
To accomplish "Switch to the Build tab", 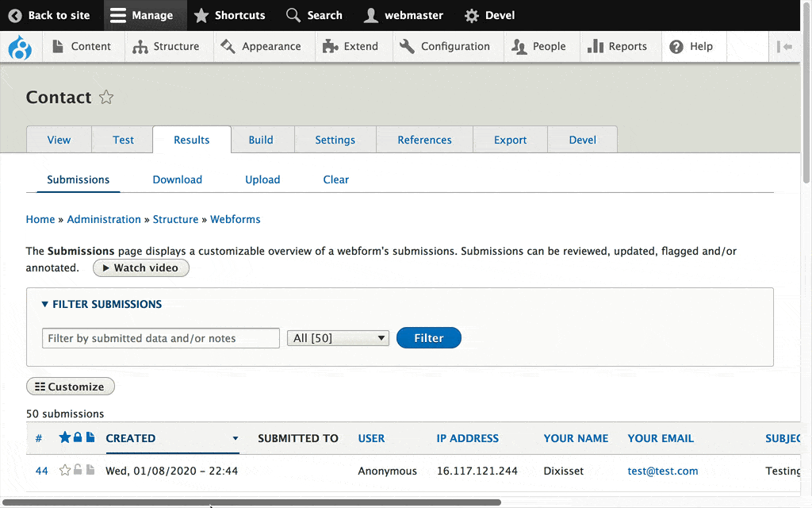I will (261, 140).
